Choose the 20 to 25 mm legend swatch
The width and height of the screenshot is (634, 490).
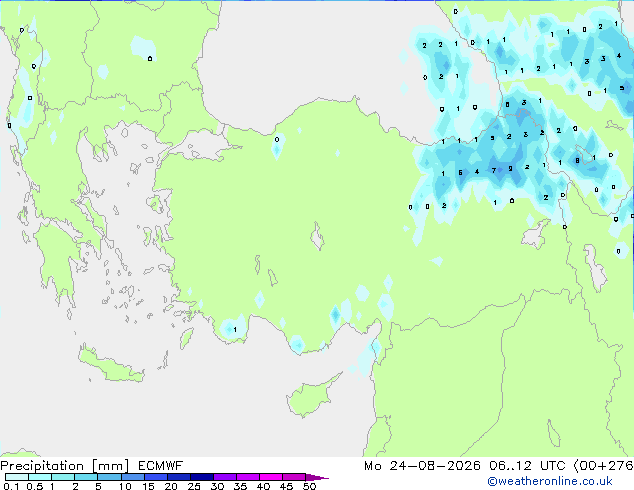tap(178, 477)
